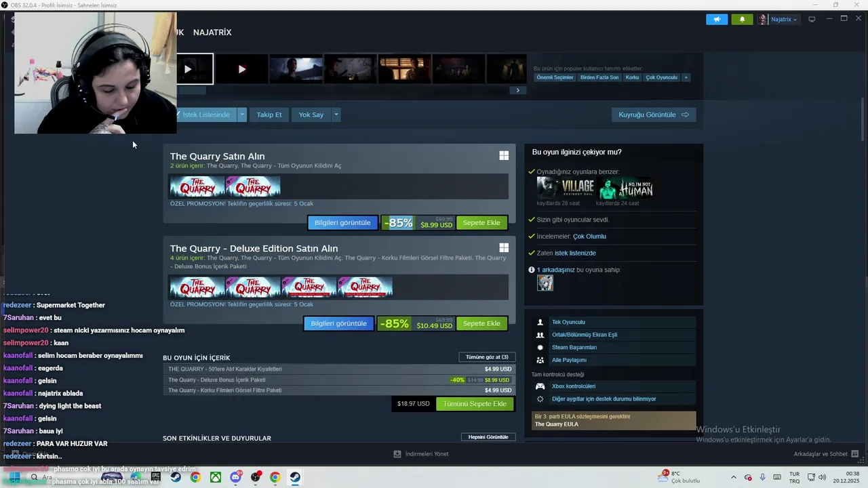Open Kuyruğu Görüntüle queue button
Screen dimensions: 868x488
[x=654, y=115]
